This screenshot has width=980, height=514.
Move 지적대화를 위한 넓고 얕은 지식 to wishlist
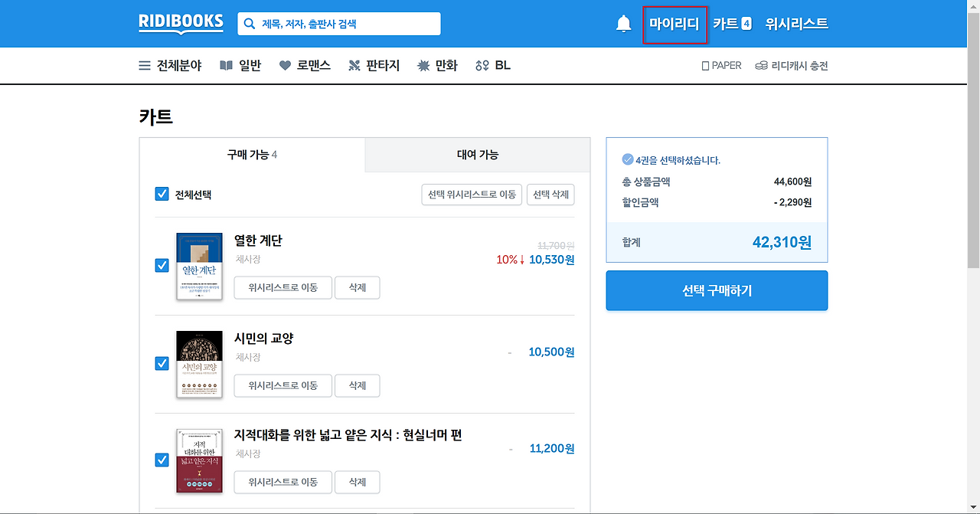pos(283,482)
